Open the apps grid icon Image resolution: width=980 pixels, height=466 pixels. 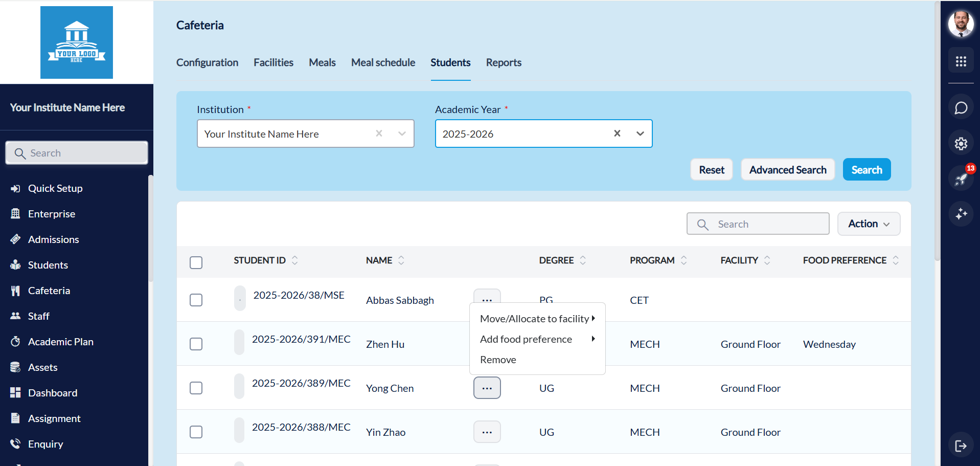point(961,61)
